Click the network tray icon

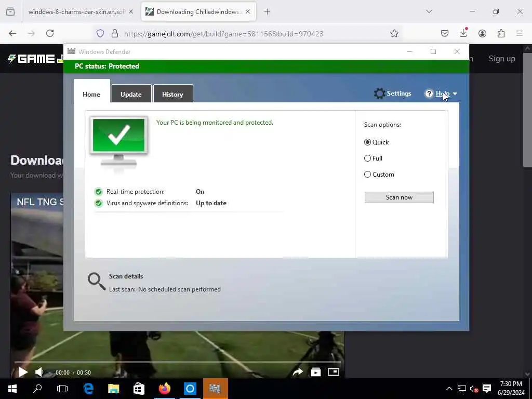pyautogui.click(x=462, y=389)
